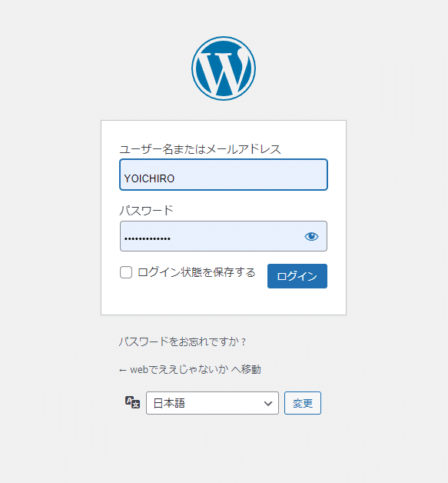Click the language dropdown chevron arrow

268,403
